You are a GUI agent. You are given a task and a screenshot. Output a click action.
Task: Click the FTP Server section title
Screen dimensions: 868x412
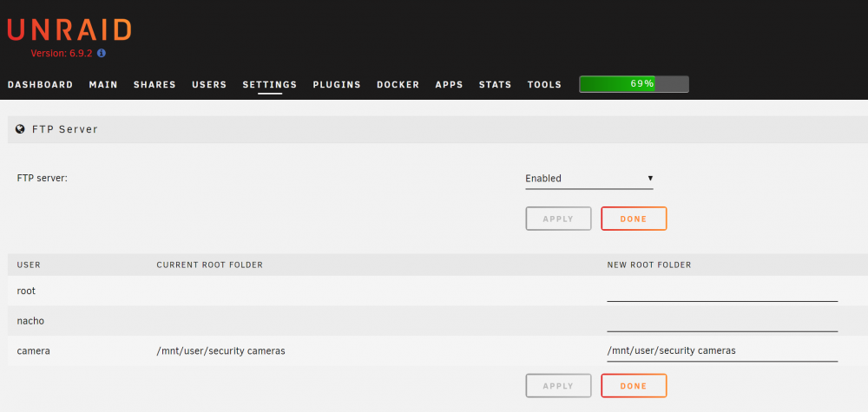click(65, 129)
